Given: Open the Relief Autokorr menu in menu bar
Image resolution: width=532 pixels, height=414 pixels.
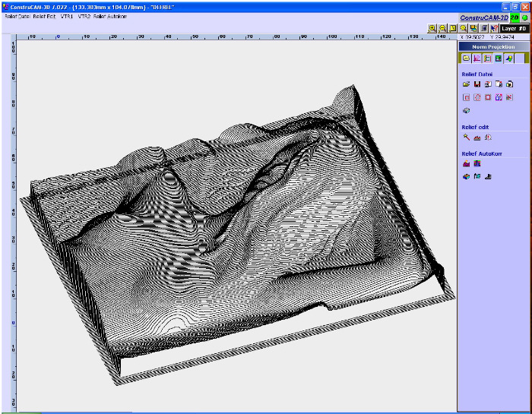Looking at the screenshot, I should [x=110, y=16].
